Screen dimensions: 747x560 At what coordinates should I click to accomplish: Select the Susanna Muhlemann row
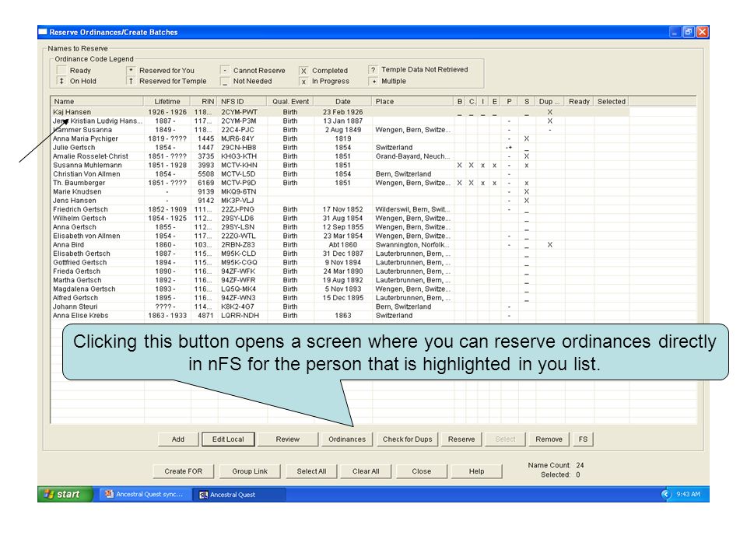(340, 165)
